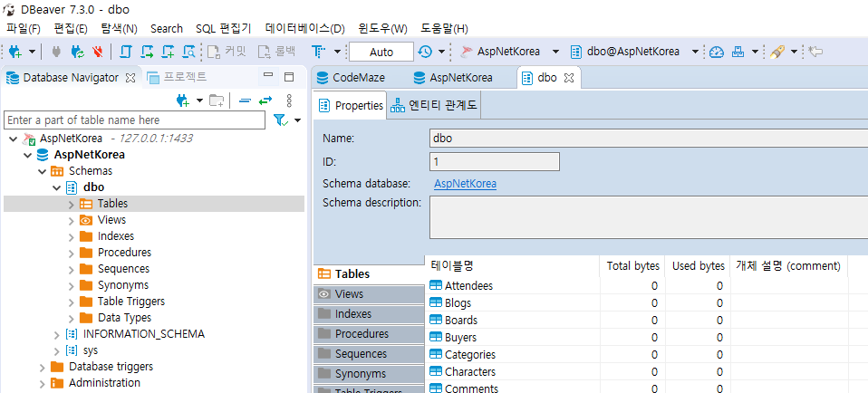This screenshot has height=393, width=868.
Task: Click the recent SQL script icon with green arrow
Action: pyautogui.click(x=147, y=52)
